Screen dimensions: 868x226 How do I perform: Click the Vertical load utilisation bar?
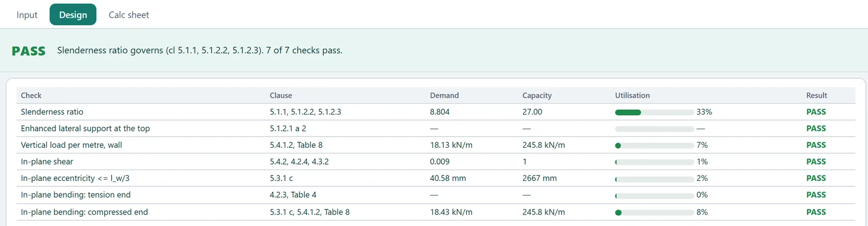(x=654, y=146)
